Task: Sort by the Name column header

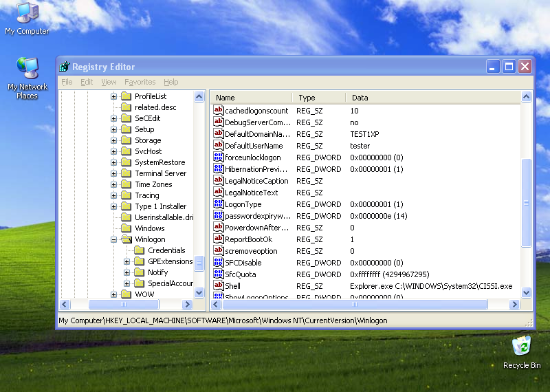Action: 252,98
